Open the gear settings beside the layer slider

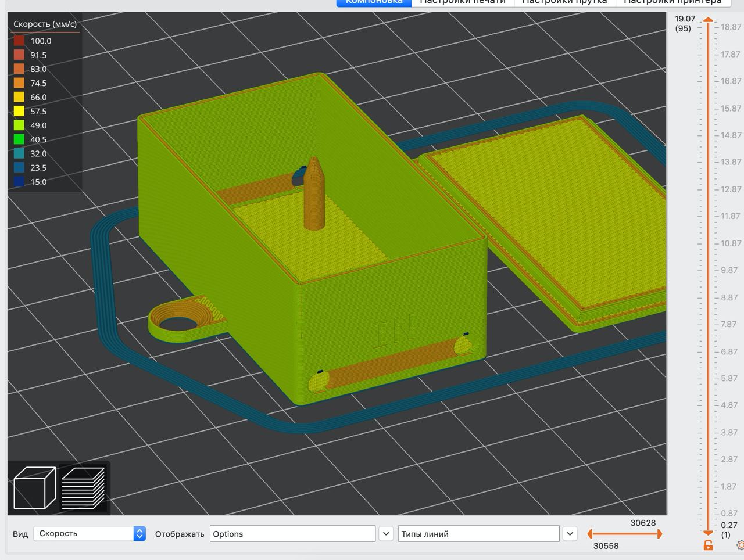point(741,545)
